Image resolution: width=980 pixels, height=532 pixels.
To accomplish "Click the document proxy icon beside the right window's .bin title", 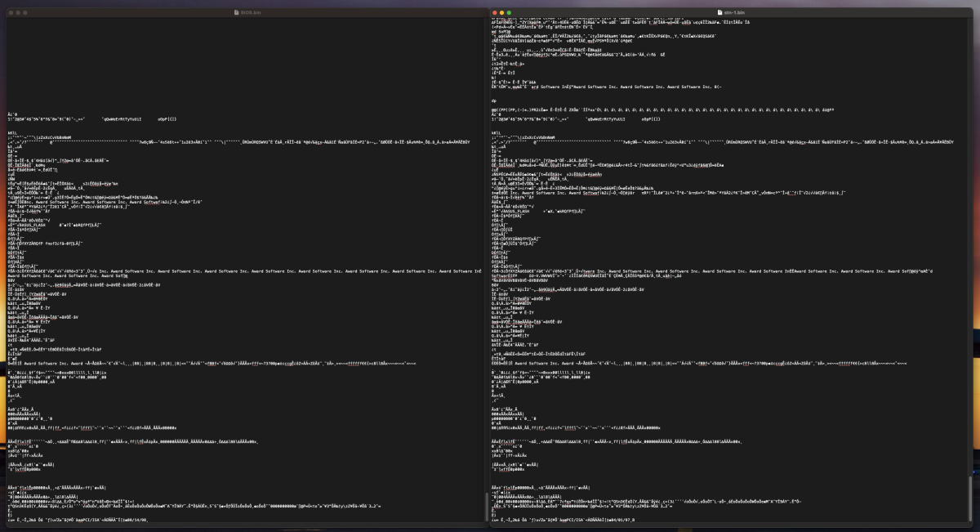I will tap(719, 12).
